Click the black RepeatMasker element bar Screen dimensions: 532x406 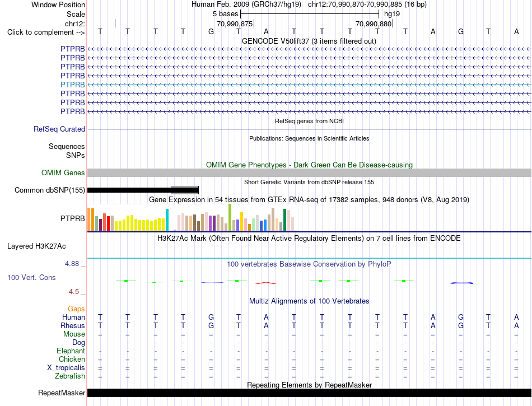pos(309,393)
